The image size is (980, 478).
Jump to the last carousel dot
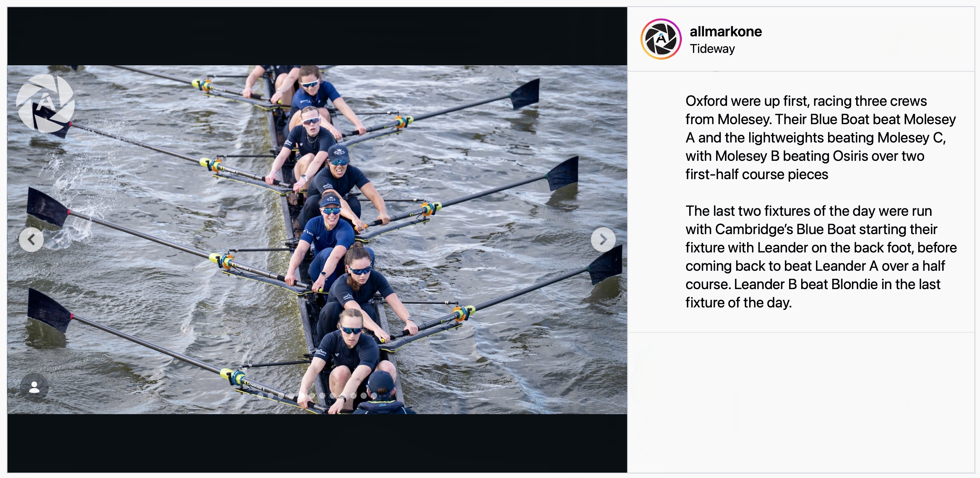click(x=374, y=396)
